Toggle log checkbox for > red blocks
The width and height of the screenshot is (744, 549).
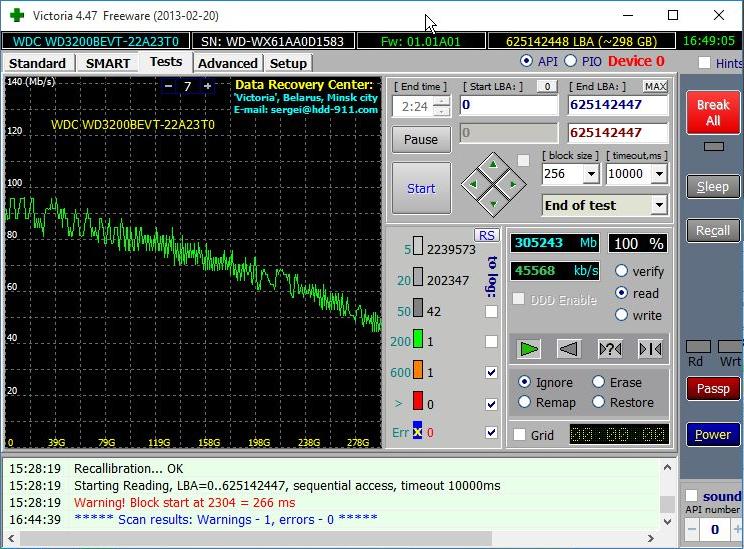pos(491,404)
